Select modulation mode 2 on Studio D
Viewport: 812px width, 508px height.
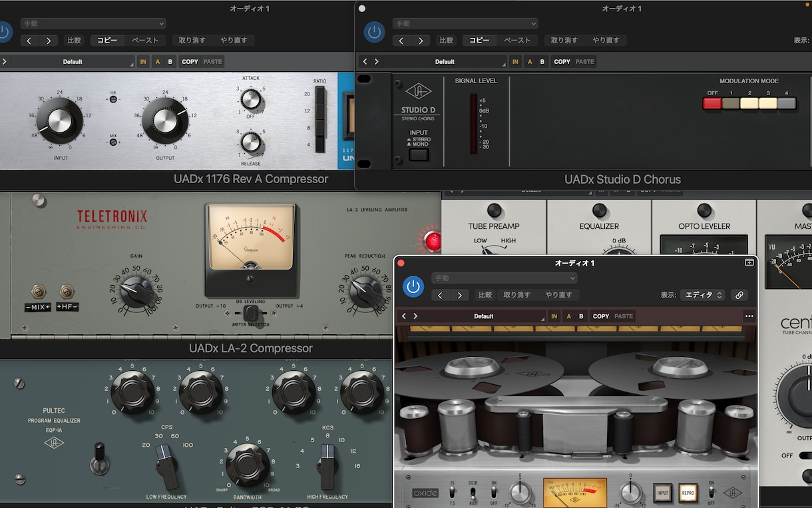[x=749, y=103]
